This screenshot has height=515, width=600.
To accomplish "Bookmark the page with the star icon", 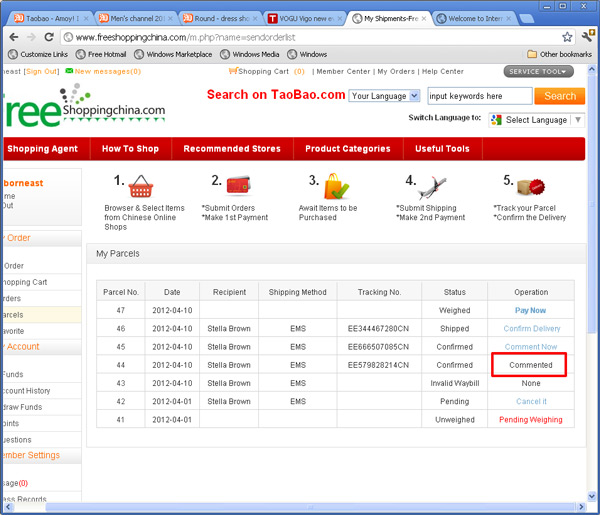I will (x=567, y=37).
